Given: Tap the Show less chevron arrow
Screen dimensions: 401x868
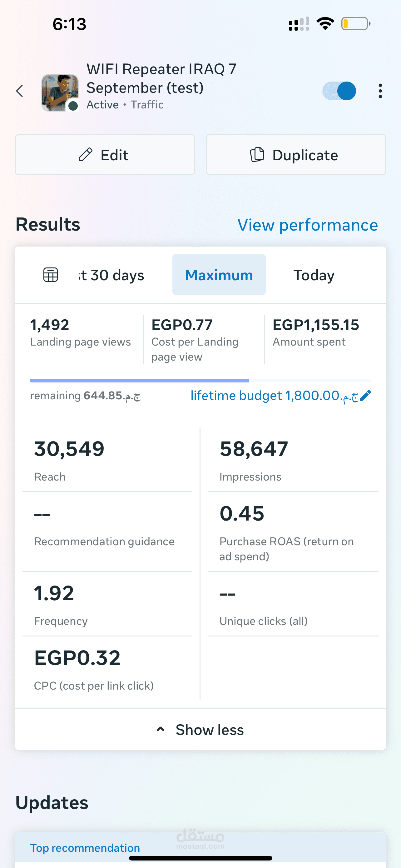Looking at the screenshot, I should (x=161, y=730).
